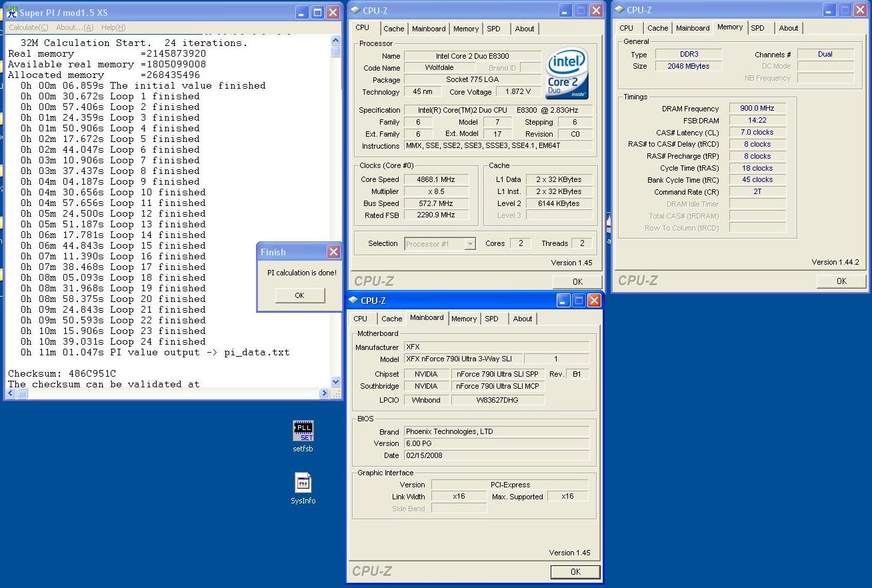Click the BIOS Date value 02/15/2008
872x588 pixels.
(497, 455)
